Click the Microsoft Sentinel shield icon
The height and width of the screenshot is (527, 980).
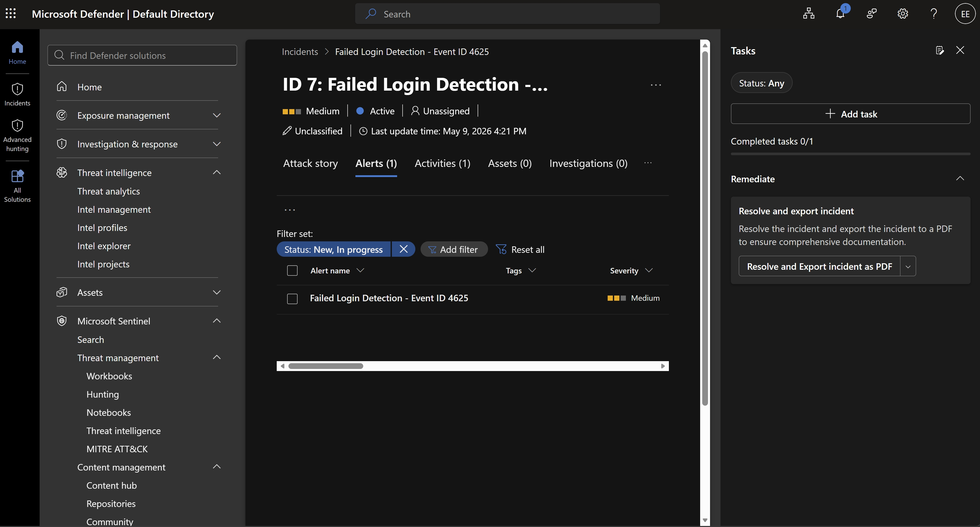pos(62,321)
